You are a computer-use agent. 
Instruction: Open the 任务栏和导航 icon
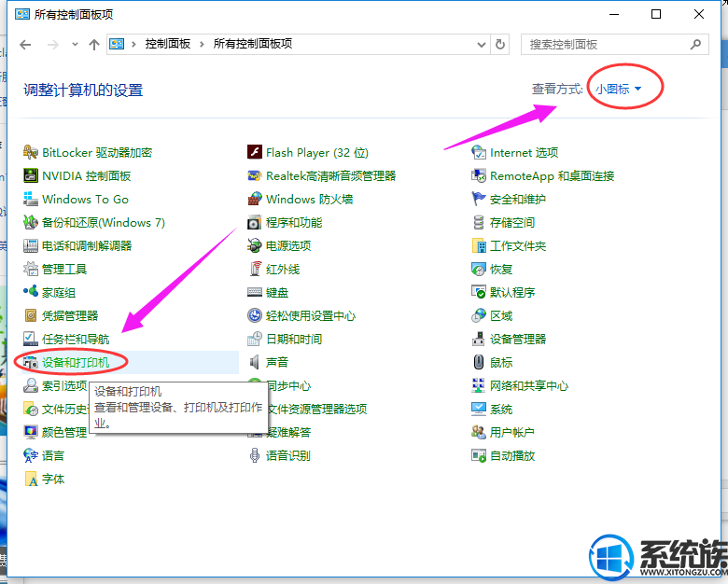(31, 339)
